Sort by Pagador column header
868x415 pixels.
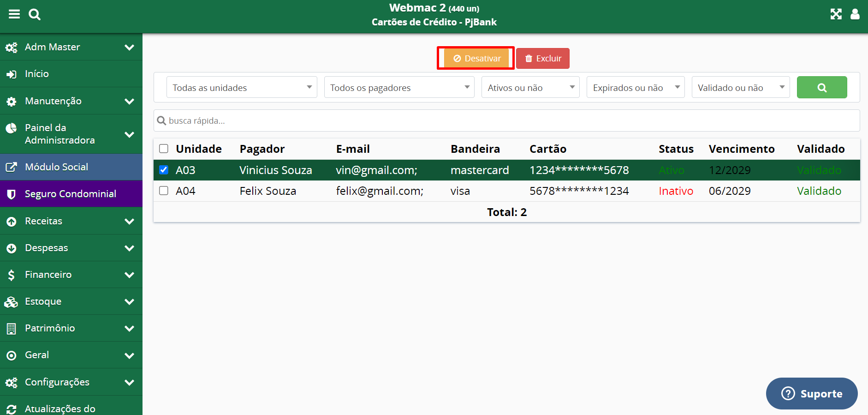coord(262,149)
